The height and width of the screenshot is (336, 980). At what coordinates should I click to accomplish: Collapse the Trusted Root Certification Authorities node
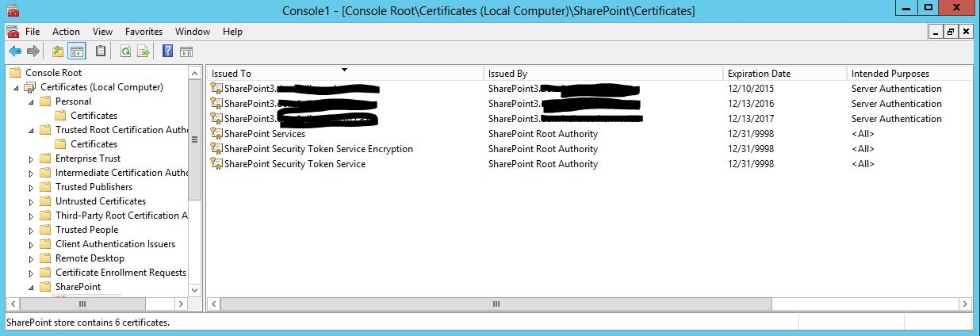32,131
